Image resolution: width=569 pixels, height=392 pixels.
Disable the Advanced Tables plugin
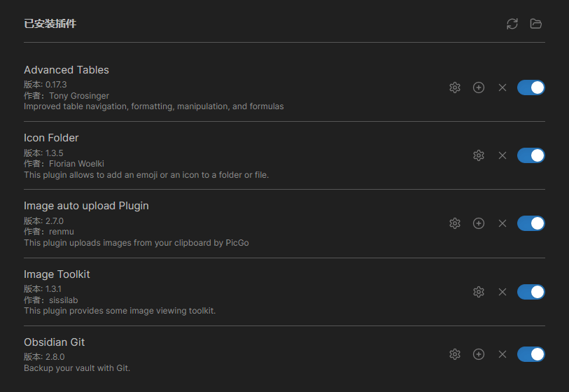531,87
